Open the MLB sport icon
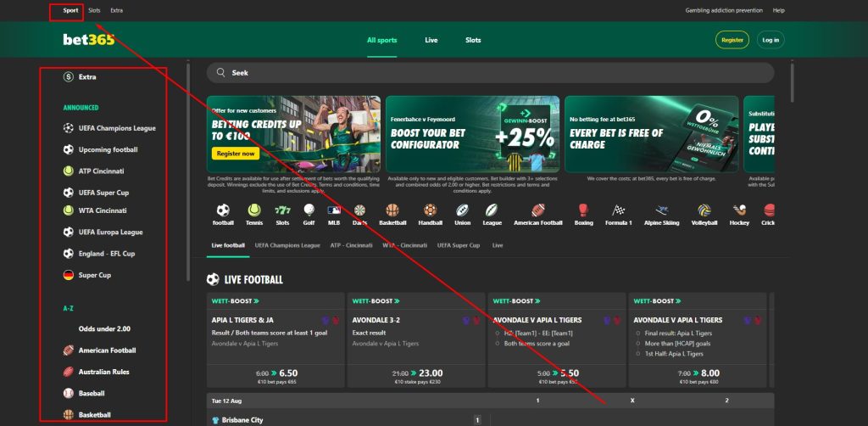Viewport: 868px width, 426px height. 334,210
